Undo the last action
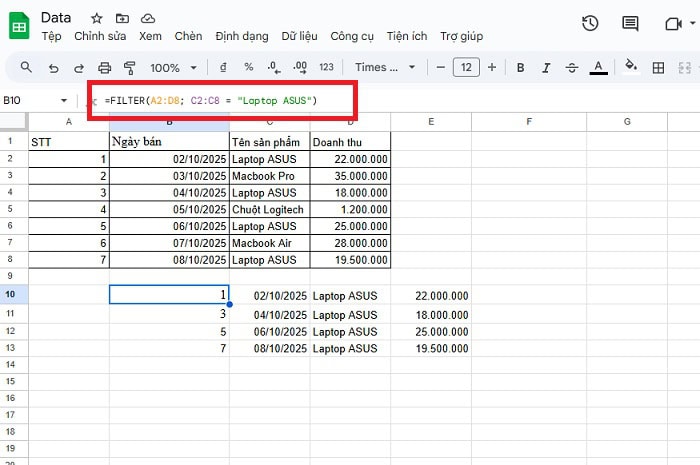The width and height of the screenshot is (700, 465). click(53, 67)
